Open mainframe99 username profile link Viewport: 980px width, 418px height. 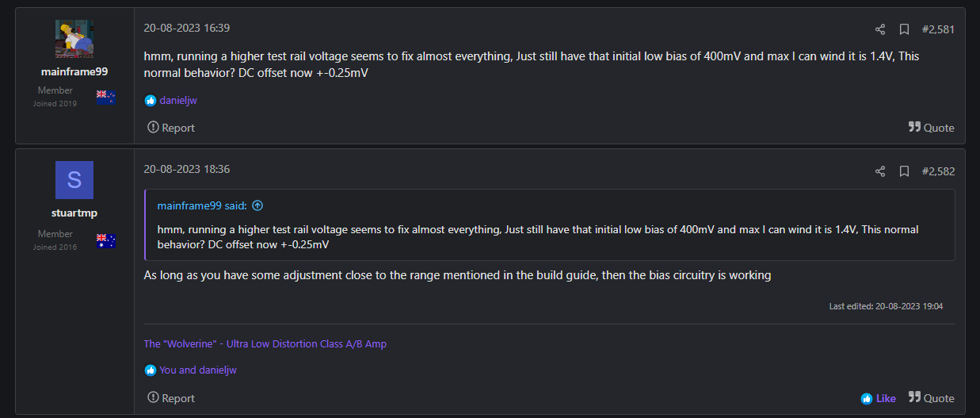click(x=74, y=71)
